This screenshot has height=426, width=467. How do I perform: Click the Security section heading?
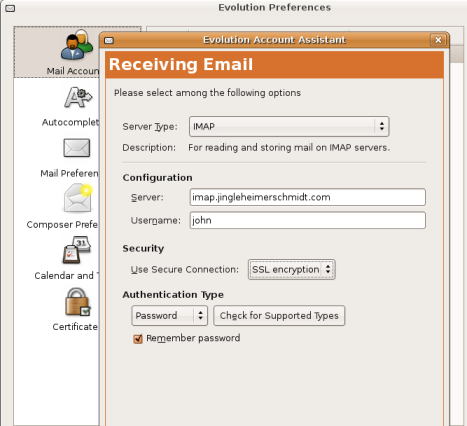pos(143,249)
